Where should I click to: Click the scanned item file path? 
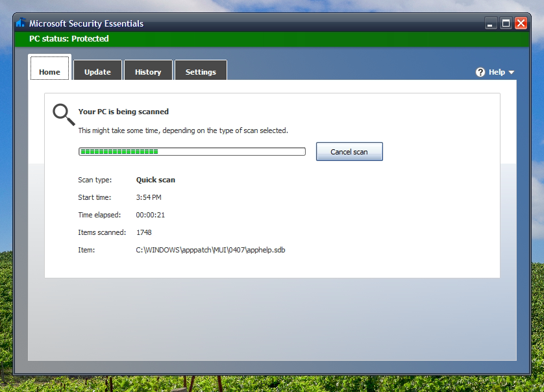[x=210, y=250]
